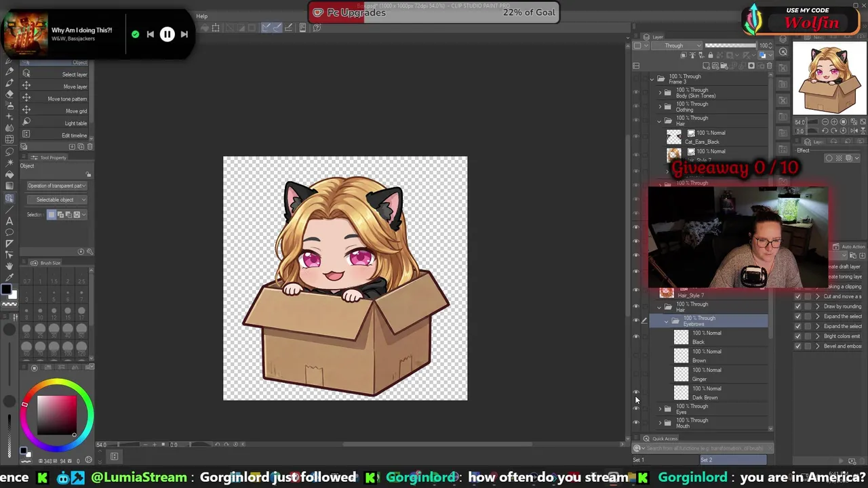The width and height of the screenshot is (868, 488).
Task: Hide the Black eyebrows layer
Action: click(636, 337)
